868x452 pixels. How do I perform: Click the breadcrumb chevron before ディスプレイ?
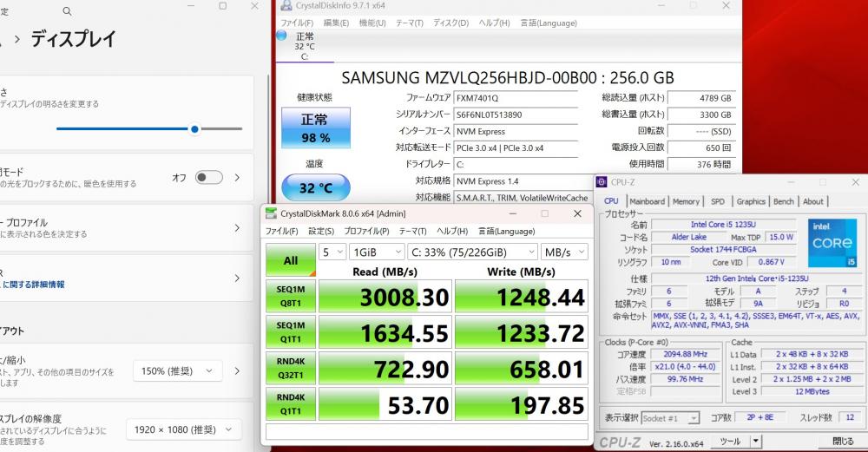pos(17,39)
